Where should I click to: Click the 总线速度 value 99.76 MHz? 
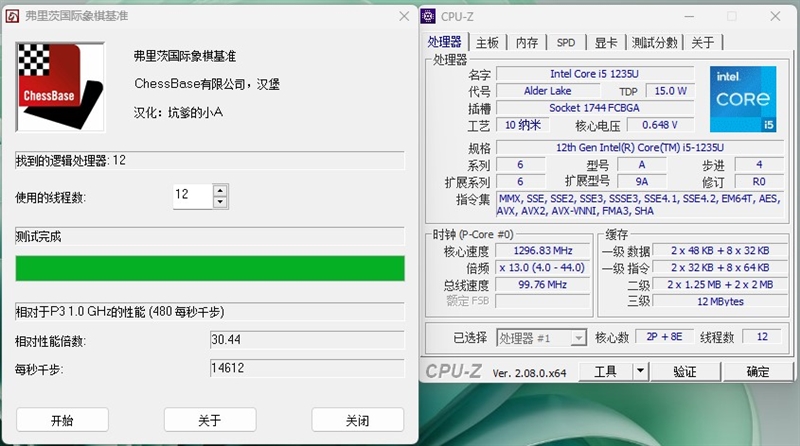[543, 285]
